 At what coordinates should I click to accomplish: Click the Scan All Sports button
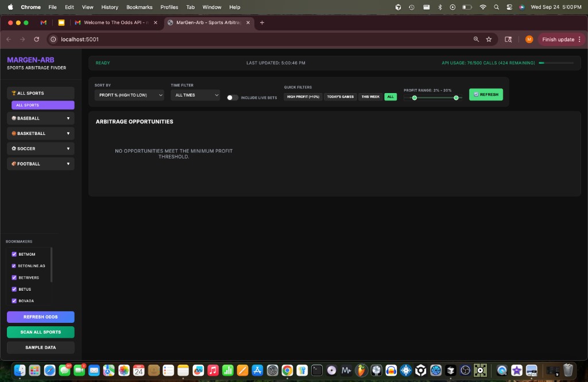(41, 332)
